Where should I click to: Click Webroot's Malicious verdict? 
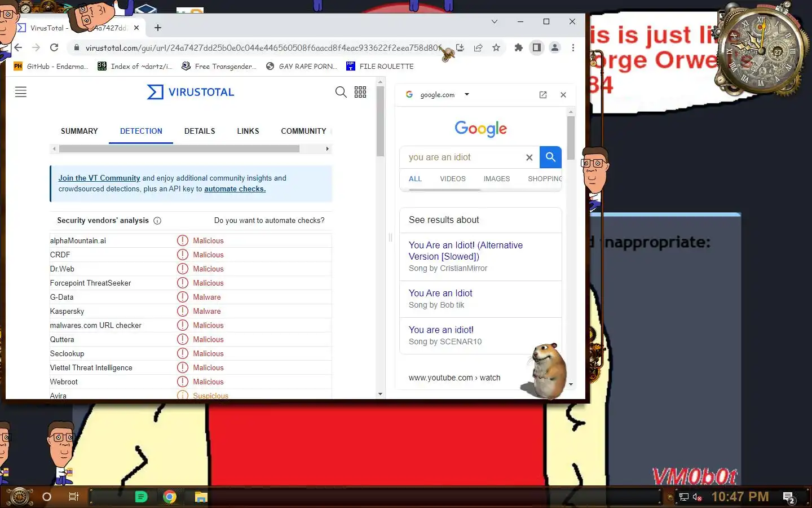[208, 382]
